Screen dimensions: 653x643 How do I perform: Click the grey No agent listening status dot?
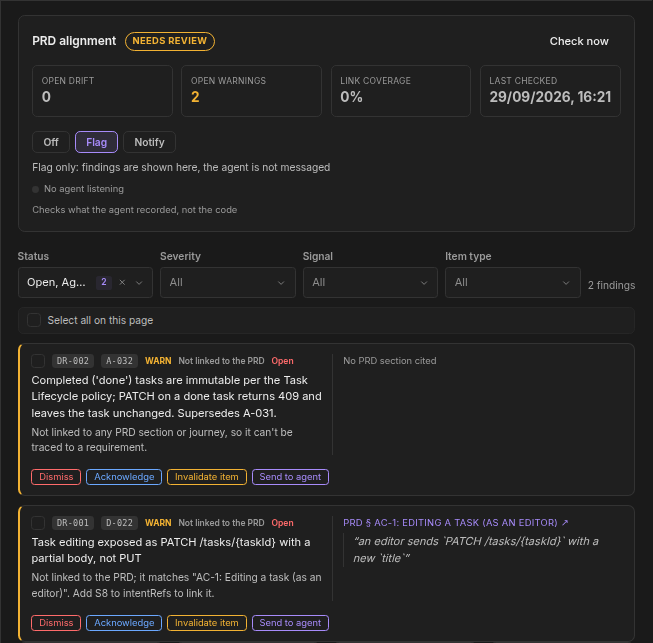point(35,189)
